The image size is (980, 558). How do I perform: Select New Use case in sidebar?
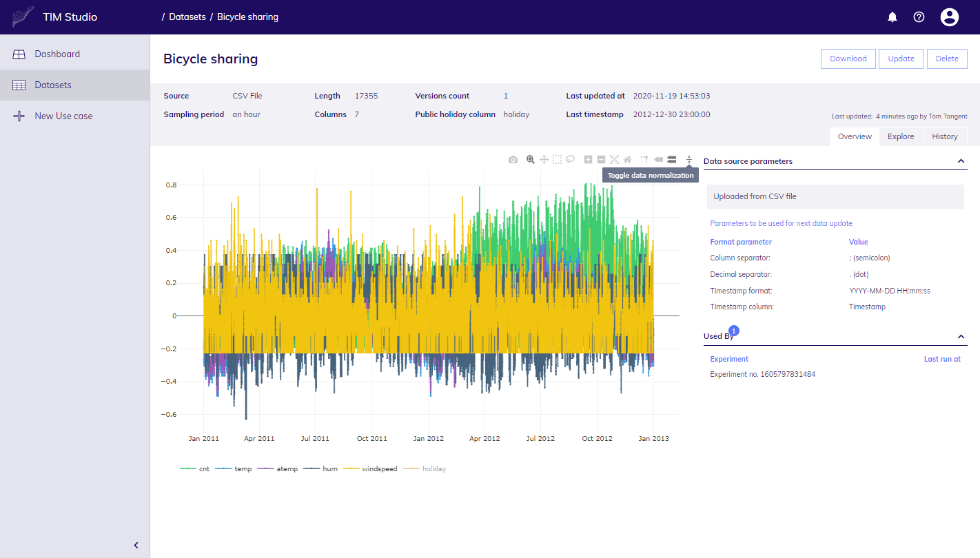pyautogui.click(x=75, y=116)
